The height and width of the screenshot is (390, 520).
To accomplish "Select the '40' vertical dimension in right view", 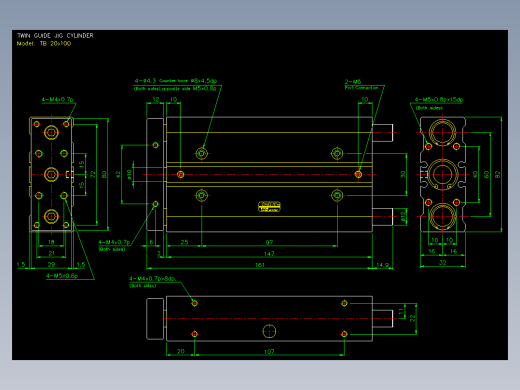I will coord(475,174).
